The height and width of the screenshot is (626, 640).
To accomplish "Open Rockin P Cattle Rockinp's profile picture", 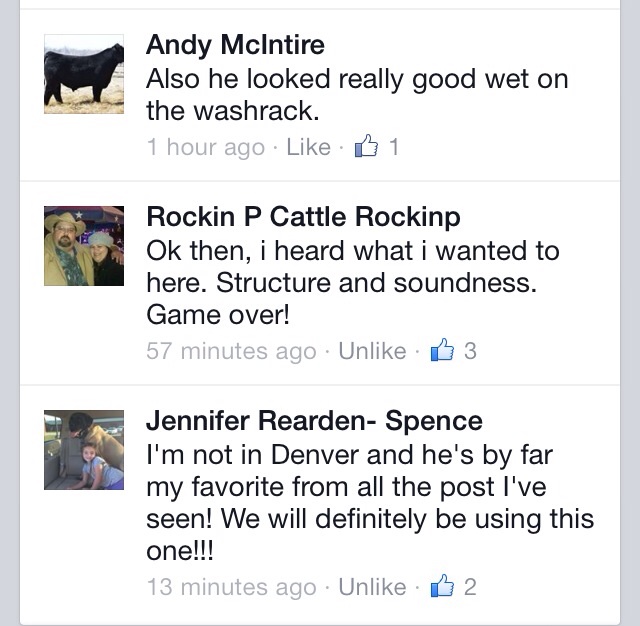I will [84, 246].
